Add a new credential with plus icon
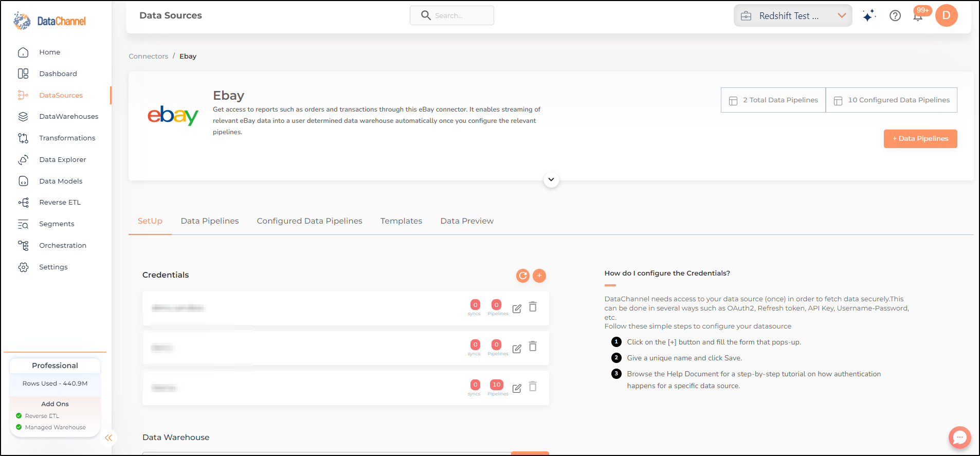This screenshot has height=456, width=980. pyautogui.click(x=539, y=276)
